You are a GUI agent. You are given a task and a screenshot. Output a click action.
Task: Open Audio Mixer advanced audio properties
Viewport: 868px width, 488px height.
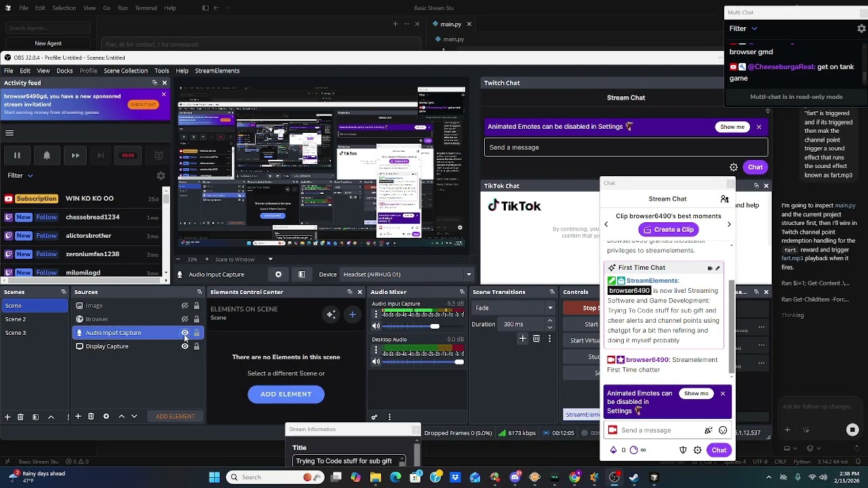[374, 417]
